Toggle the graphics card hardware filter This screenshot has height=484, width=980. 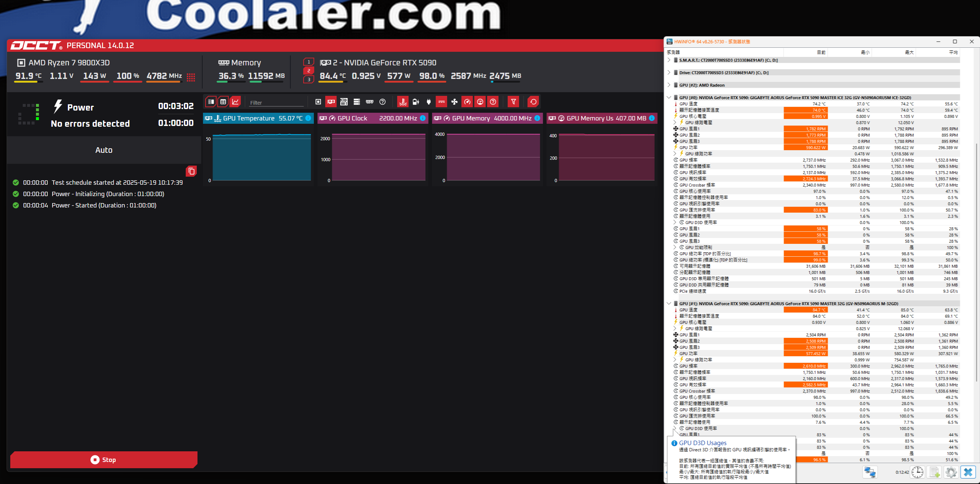point(331,102)
